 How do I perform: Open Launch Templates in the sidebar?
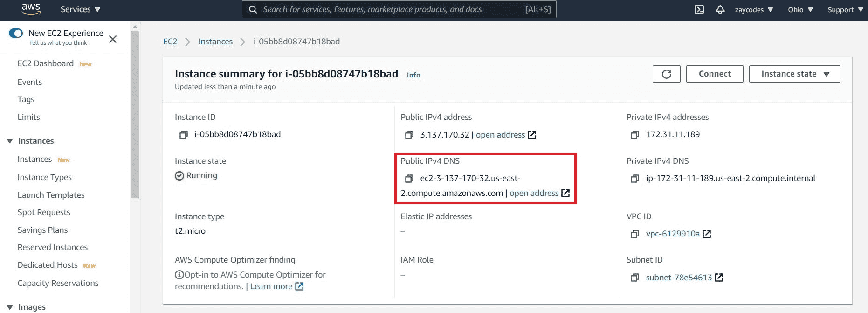(x=51, y=195)
